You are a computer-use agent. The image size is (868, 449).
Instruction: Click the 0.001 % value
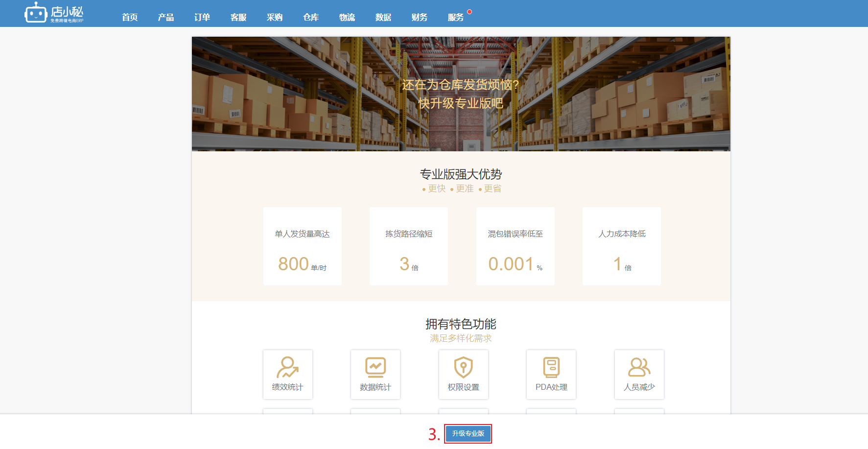516,264
